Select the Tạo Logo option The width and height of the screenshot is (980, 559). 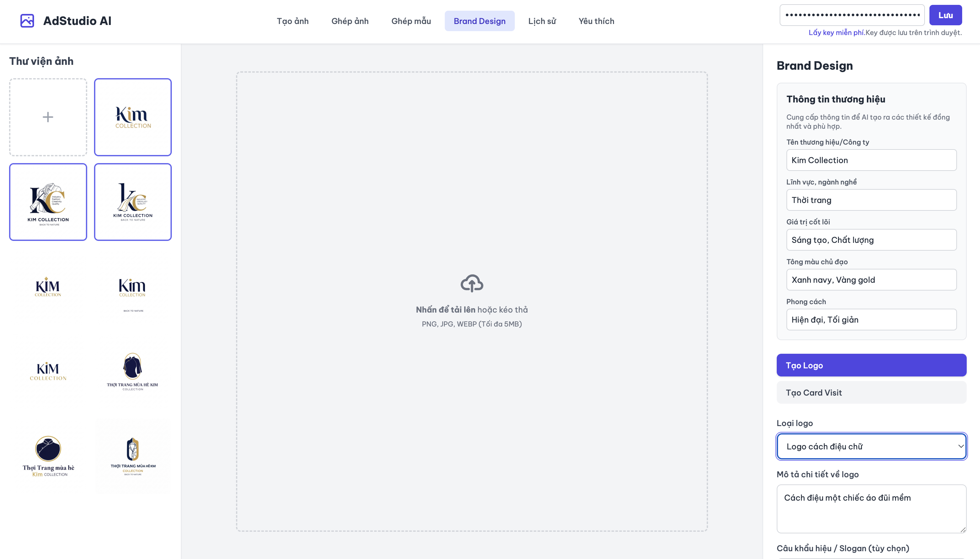pos(871,365)
